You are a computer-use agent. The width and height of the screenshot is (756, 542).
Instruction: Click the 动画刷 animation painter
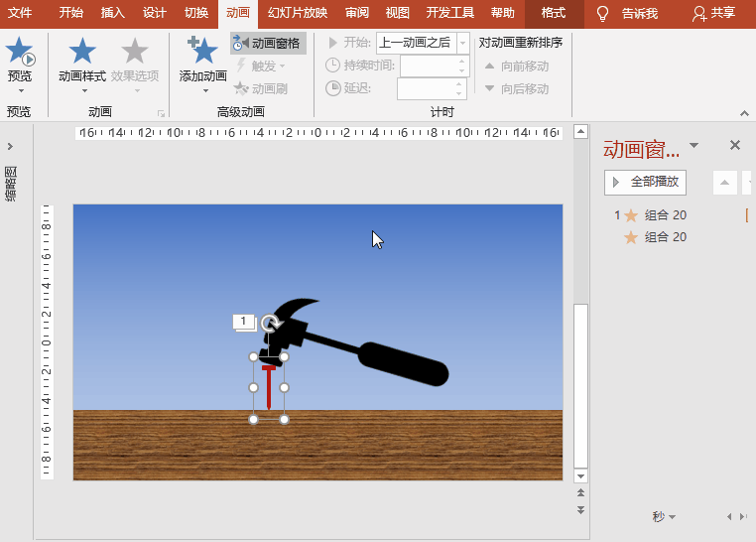point(261,88)
